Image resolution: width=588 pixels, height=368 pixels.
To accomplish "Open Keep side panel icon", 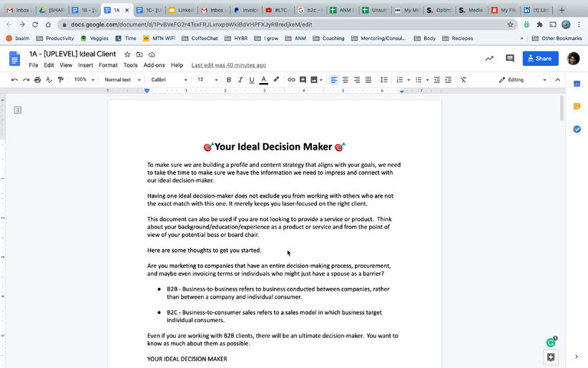I will click(577, 107).
